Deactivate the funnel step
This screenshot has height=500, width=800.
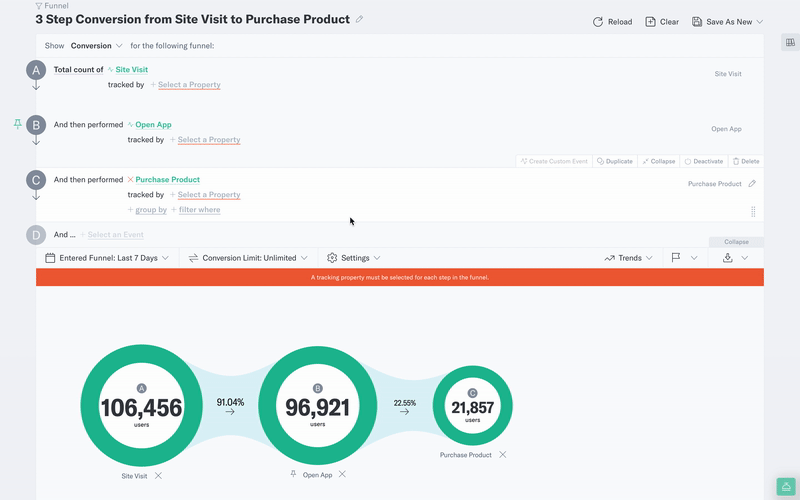coord(704,161)
